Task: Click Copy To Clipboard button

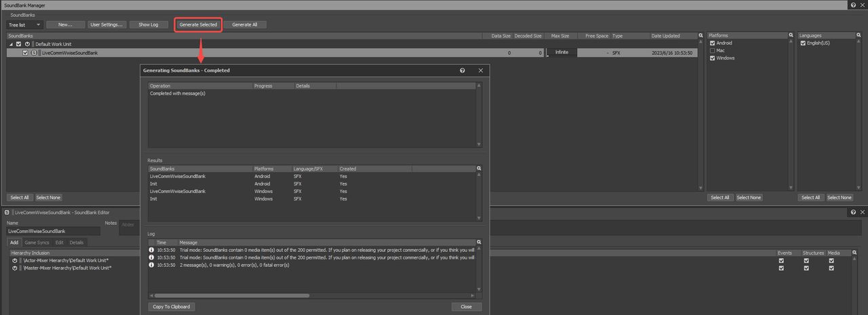Action: point(172,307)
